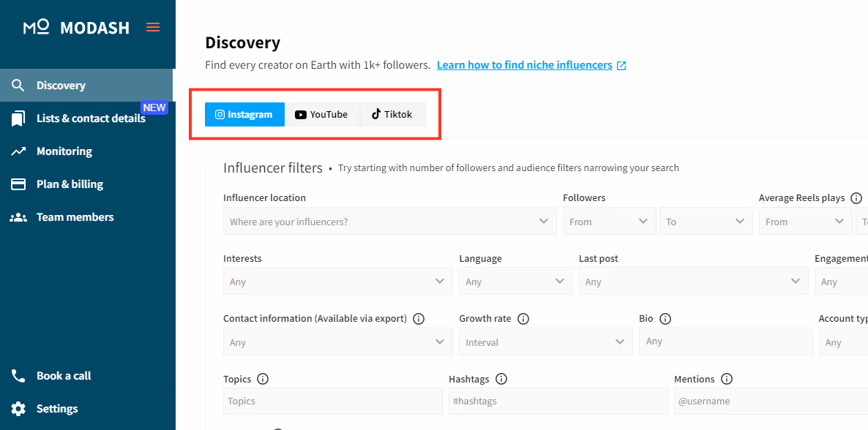The image size is (868, 430).
Task: Expand the Contact information dropdown
Action: pyautogui.click(x=337, y=342)
